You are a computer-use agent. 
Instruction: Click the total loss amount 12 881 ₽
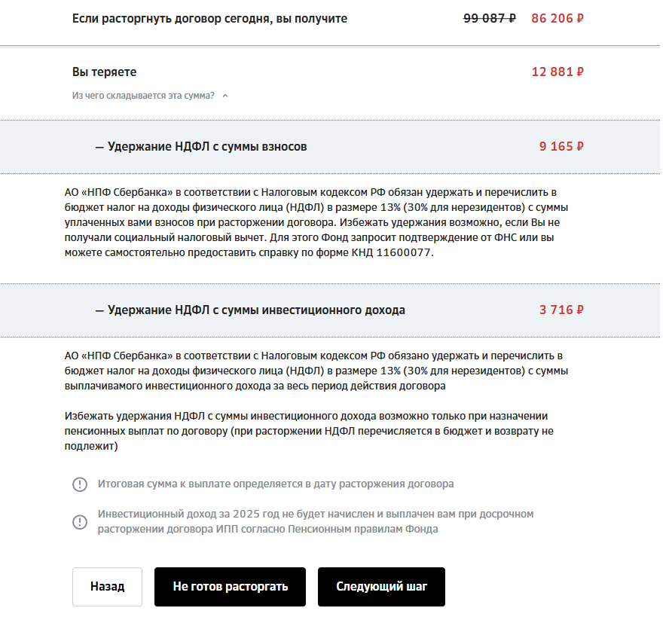coord(557,72)
